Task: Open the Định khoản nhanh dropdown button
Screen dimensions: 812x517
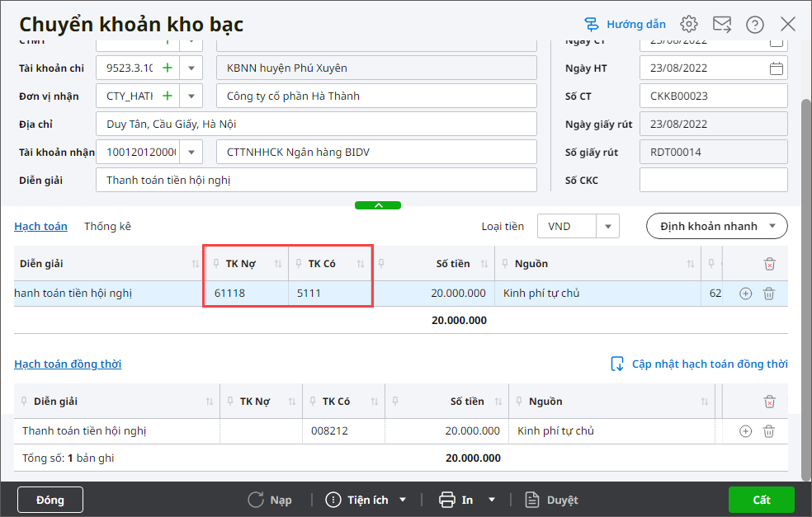Action: 717,226
